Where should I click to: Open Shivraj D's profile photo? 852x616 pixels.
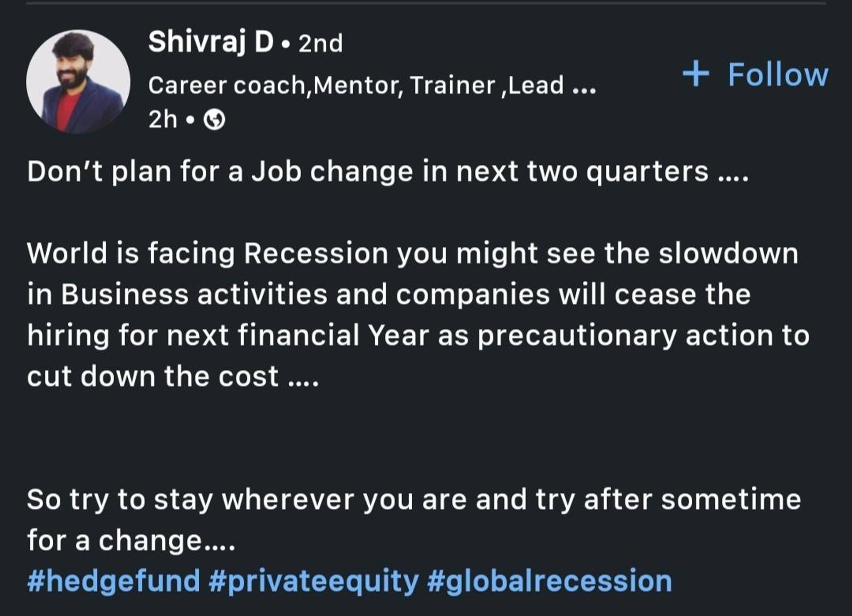coord(78,82)
